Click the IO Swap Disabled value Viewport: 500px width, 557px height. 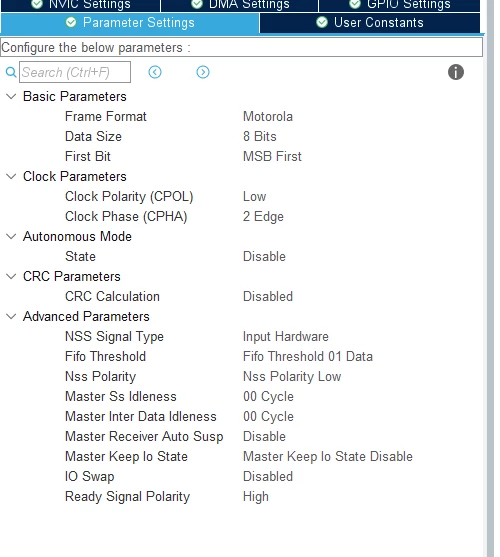pyautogui.click(x=268, y=476)
